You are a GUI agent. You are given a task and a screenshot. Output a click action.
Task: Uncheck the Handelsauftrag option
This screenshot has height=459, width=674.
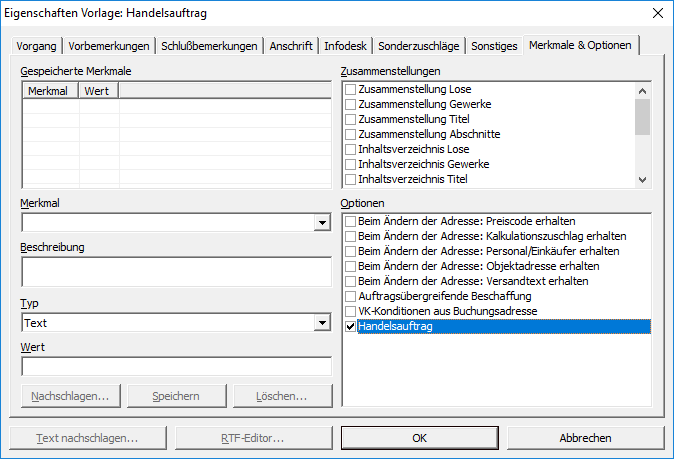click(350, 327)
